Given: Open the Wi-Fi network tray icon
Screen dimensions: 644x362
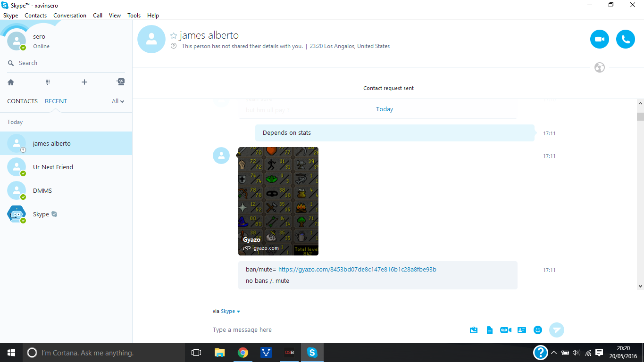Looking at the screenshot, I should pos(588,353).
